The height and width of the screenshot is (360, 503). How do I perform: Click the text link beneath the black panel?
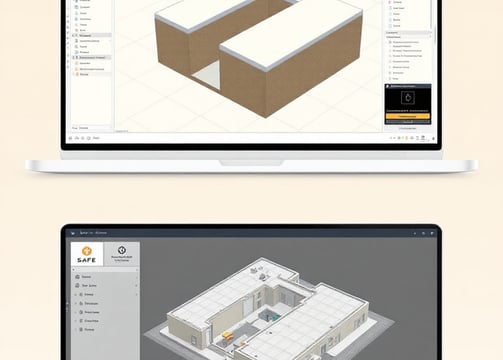pos(407,128)
